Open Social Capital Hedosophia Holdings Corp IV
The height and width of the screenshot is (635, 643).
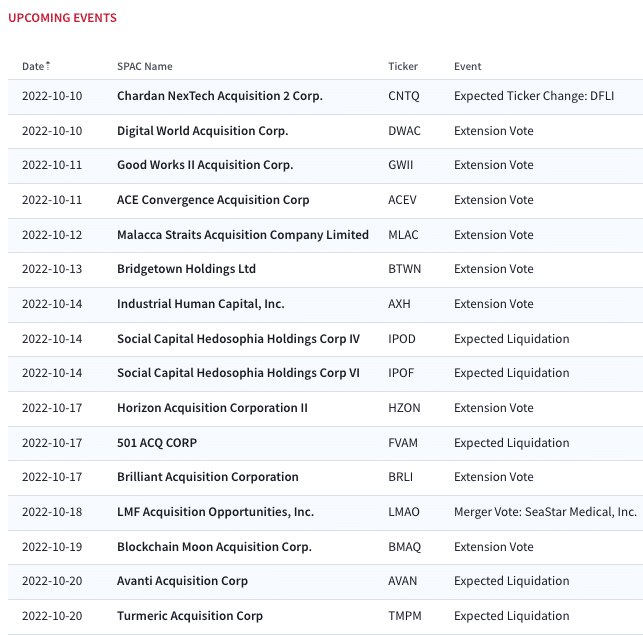(238, 339)
